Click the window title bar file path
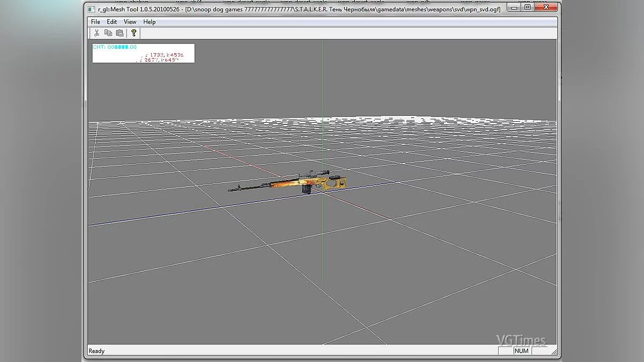644x362 pixels. (x=343, y=8)
